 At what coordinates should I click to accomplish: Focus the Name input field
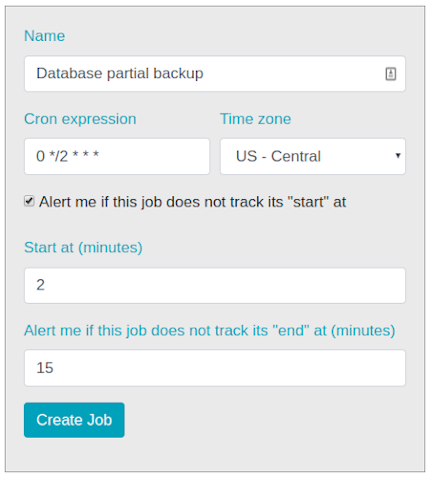click(215, 74)
